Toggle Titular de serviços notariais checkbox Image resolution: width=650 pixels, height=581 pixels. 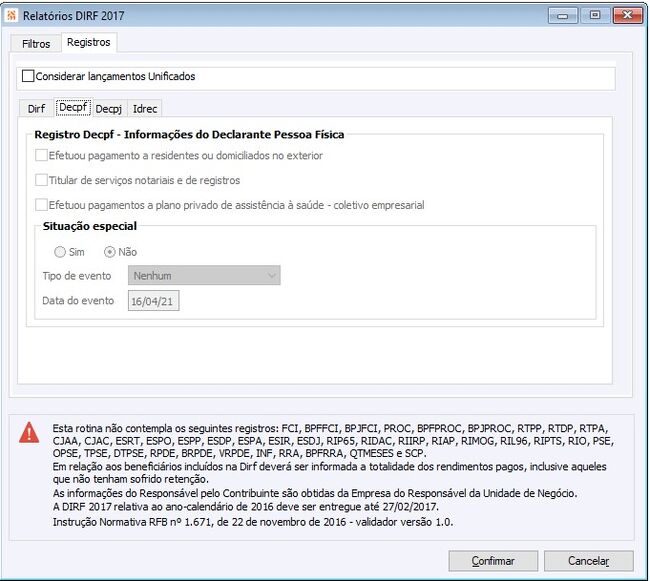(41, 180)
